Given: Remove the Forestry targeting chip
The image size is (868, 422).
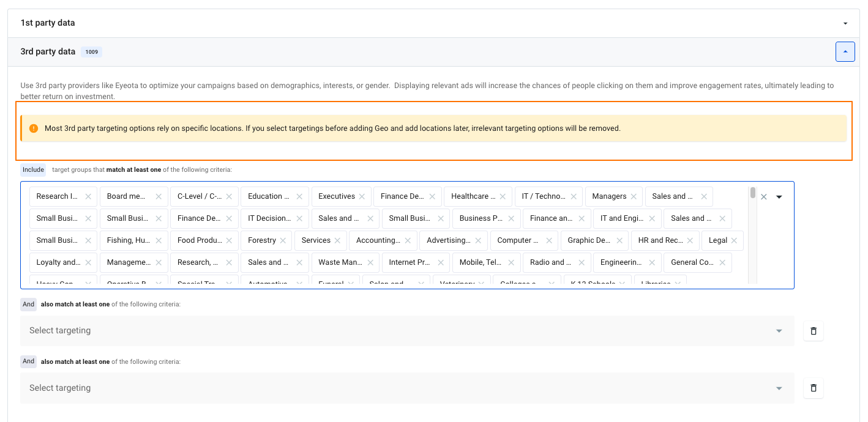Looking at the screenshot, I should coord(283,240).
